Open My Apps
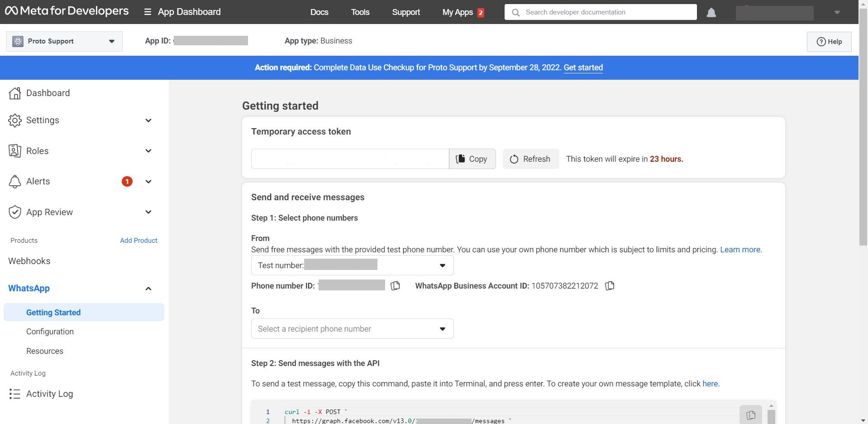The image size is (868, 424). (x=458, y=12)
